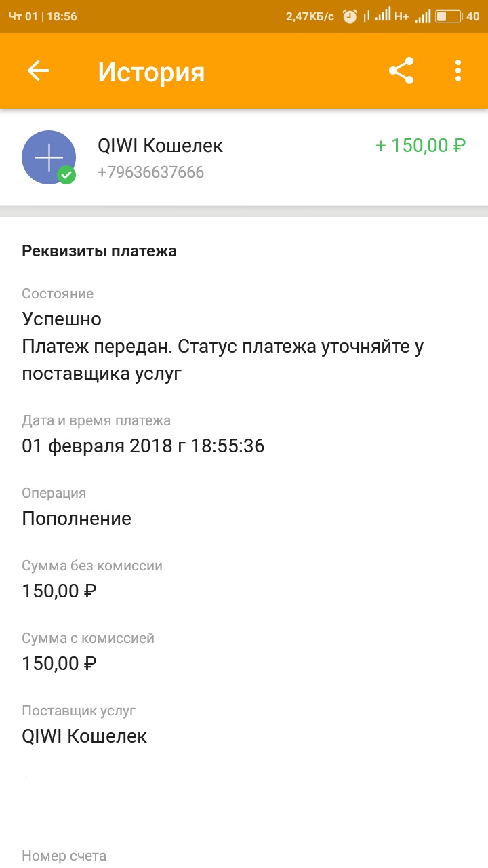This screenshot has height=868, width=488.
Task: Select the QIWI Кошелек payment title
Action: click(x=160, y=146)
